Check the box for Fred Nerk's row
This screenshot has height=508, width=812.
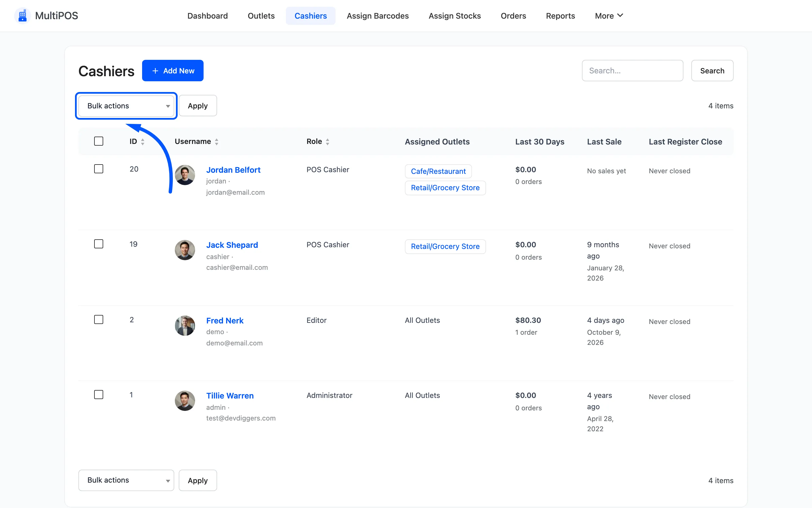click(x=99, y=319)
